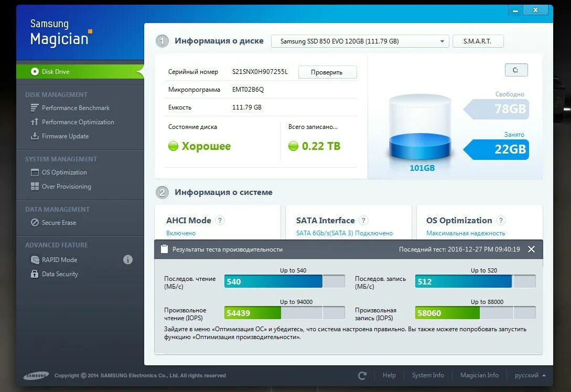Click the random read bar showing 54439
571x392 pixels.
click(284, 313)
